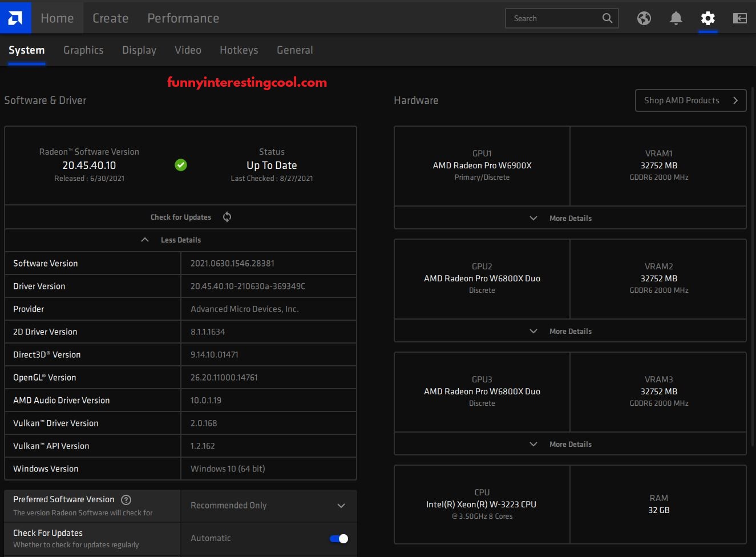
Task: Switch to the Graphics settings tab
Action: click(x=83, y=50)
